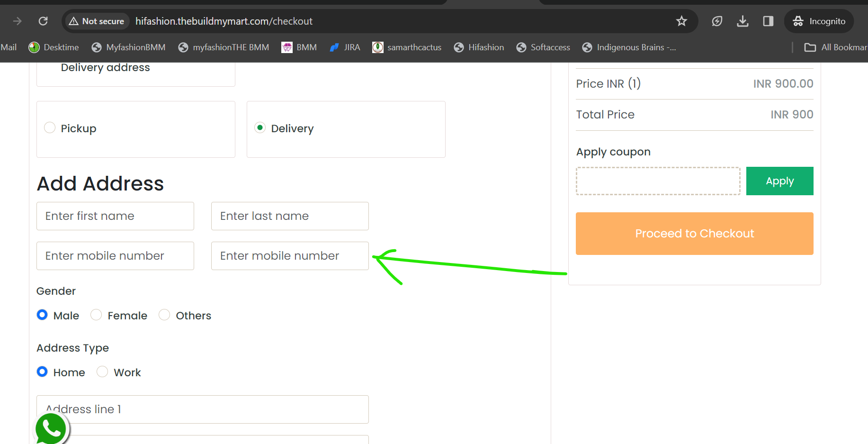Focus the Enter last name field
Viewport: 868px width, 444px height.
pyautogui.click(x=290, y=216)
